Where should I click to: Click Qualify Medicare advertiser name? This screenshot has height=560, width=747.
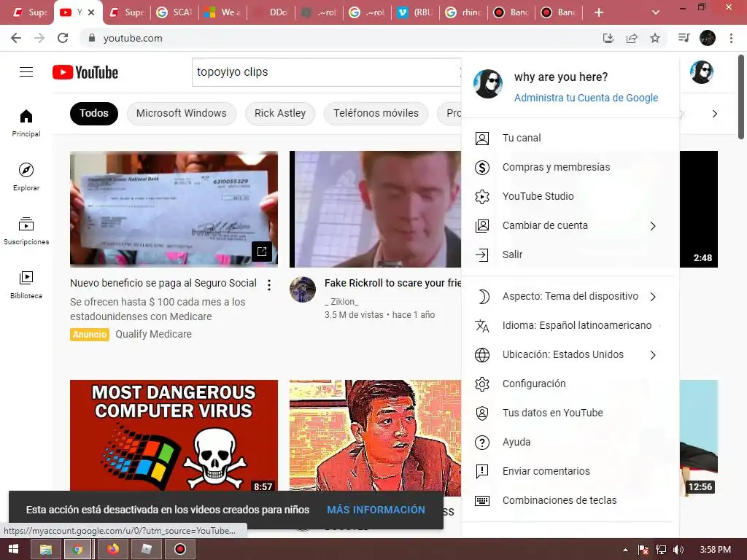[x=153, y=334]
